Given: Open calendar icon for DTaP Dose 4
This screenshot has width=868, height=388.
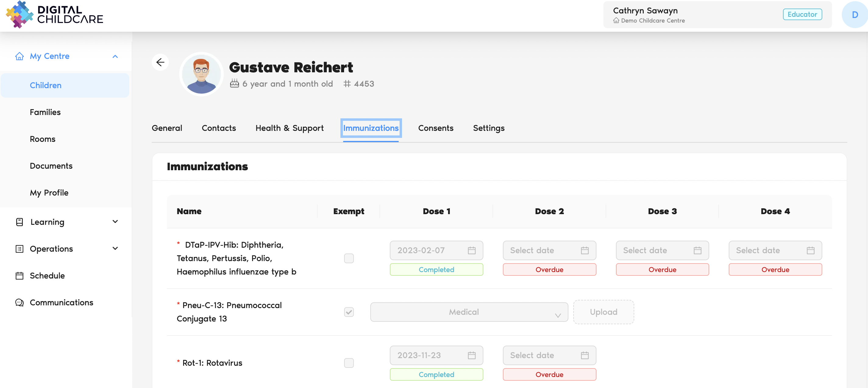Looking at the screenshot, I should 810,250.
